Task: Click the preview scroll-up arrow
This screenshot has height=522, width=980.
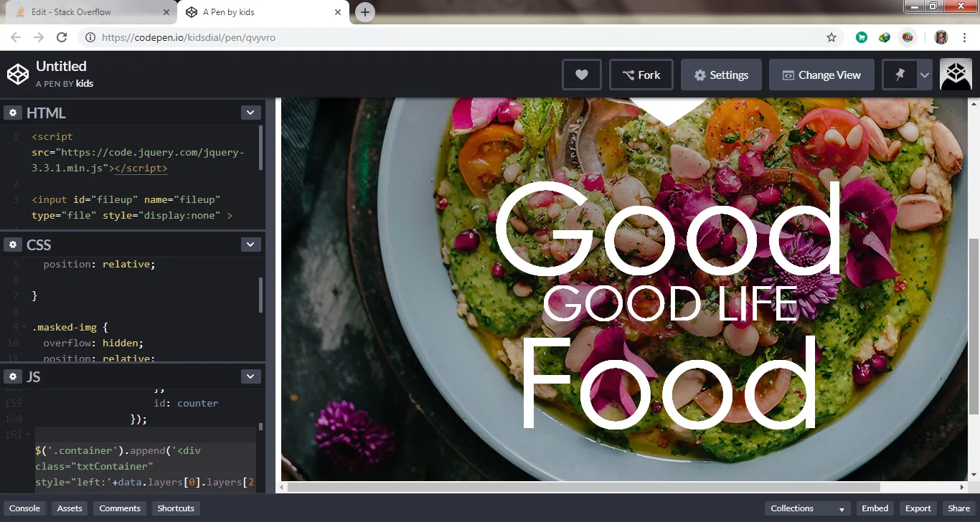Action: click(974, 104)
